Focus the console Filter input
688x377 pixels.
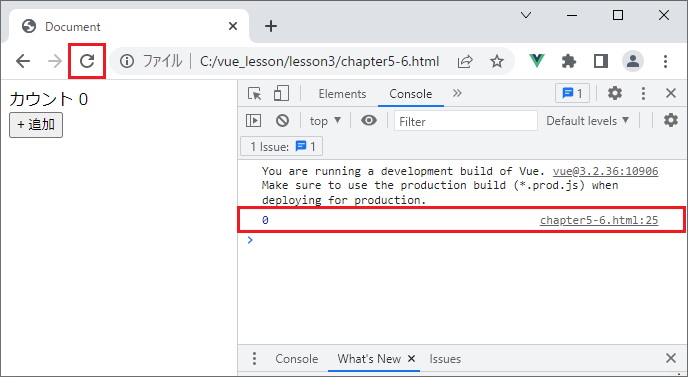(466, 121)
